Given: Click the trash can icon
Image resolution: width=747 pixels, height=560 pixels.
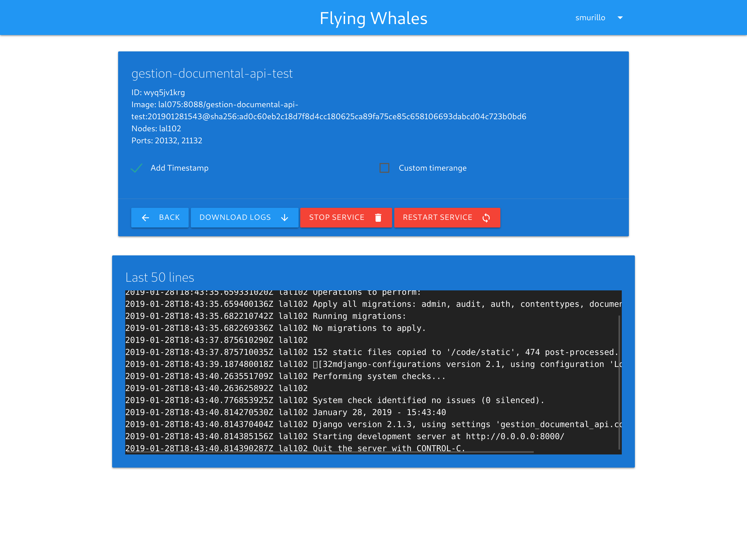Looking at the screenshot, I should click(378, 218).
